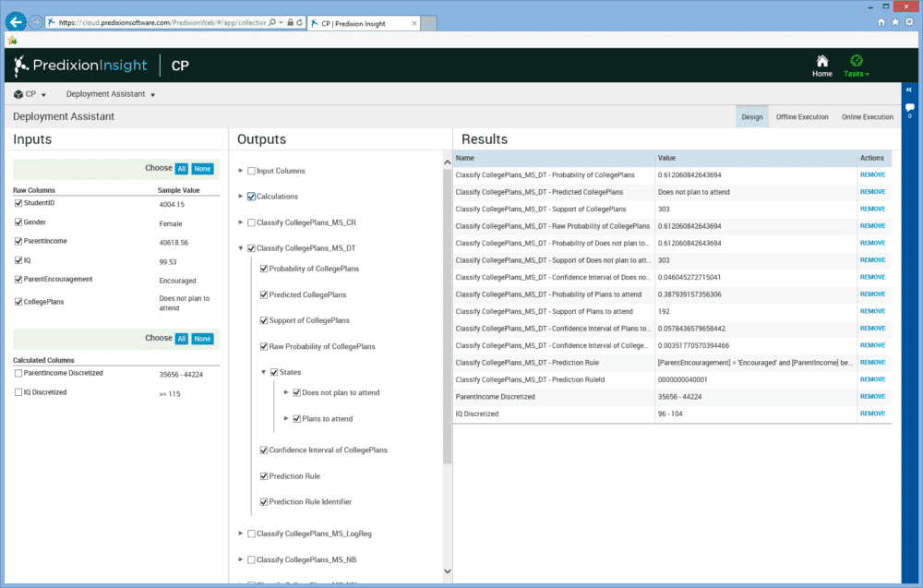The image size is (923, 588).
Task: Click the Outputs scrollbar thumb
Action: [448, 317]
